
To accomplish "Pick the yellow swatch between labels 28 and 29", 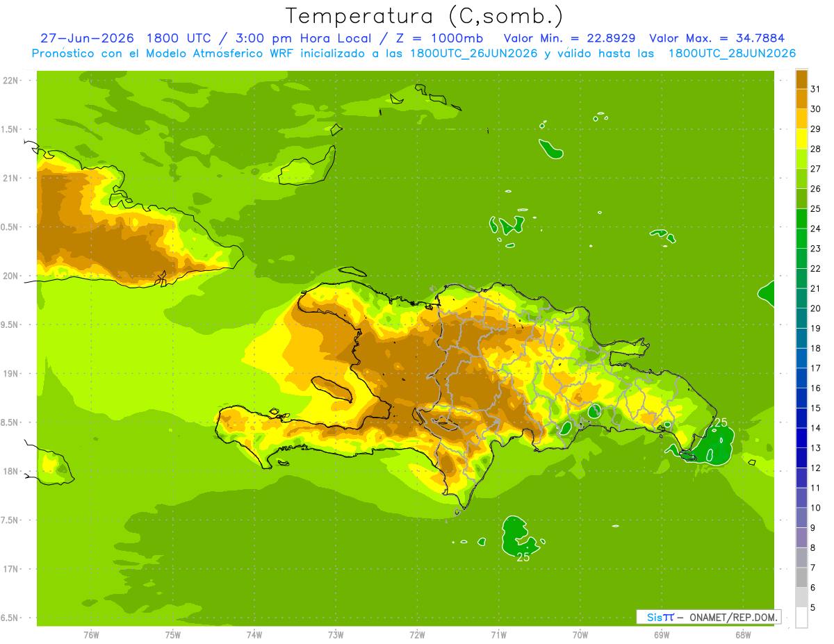I will [x=801, y=139].
